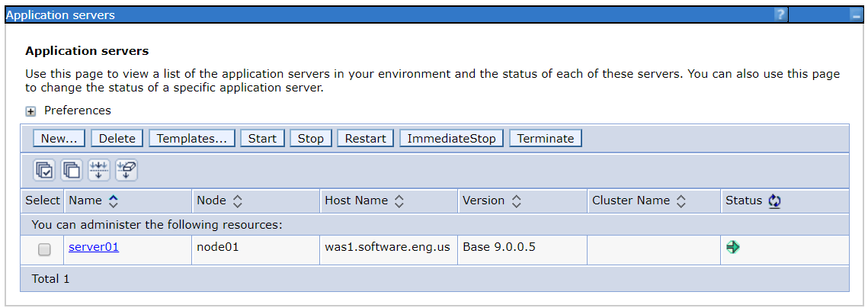Click the ImmediateStop button
This screenshot has height=308, width=868.
tap(451, 139)
